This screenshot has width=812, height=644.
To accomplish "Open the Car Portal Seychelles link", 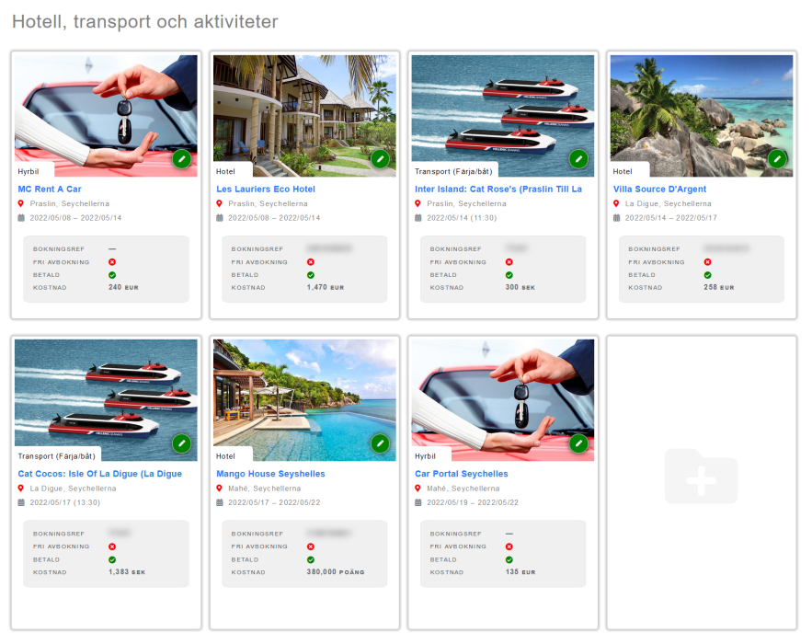I will click(x=461, y=475).
